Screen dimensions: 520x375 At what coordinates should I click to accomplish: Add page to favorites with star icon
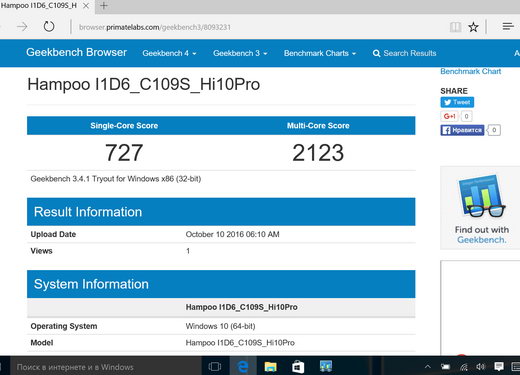click(x=473, y=27)
